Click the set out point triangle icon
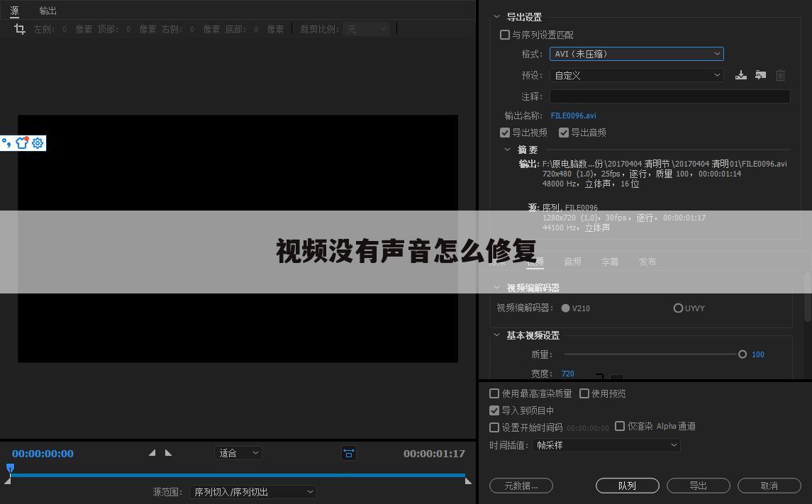812x504 pixels. (168, 453)
